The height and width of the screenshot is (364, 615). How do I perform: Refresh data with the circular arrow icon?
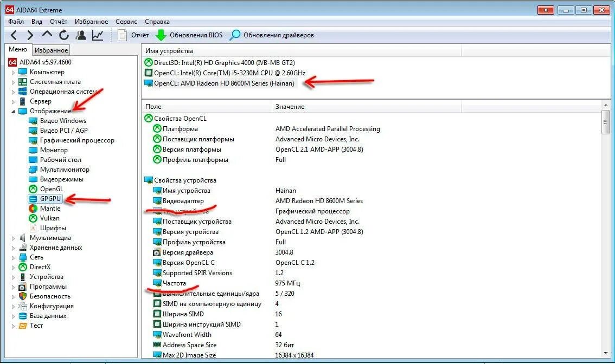(x=64, y=35)
